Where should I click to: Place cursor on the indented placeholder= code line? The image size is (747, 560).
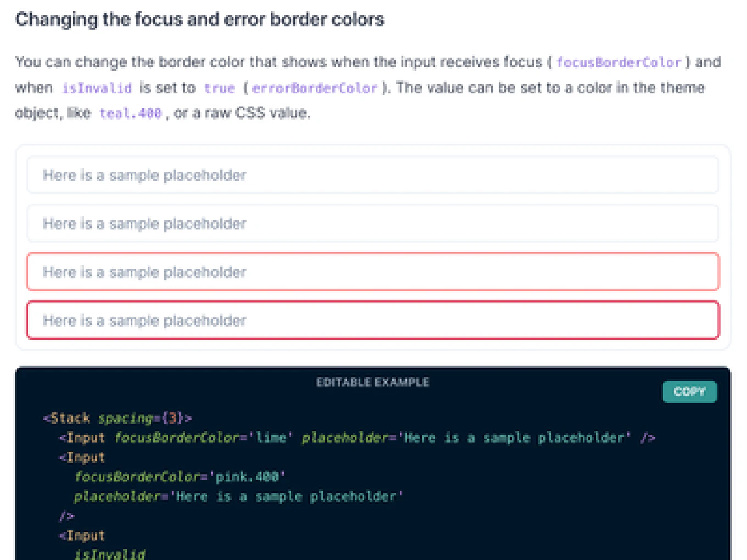click(x=238, y=496)
